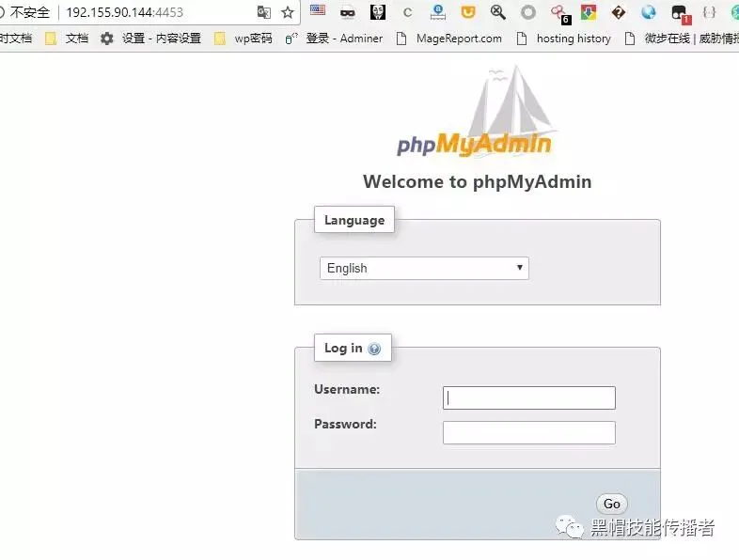Image resolution: width=739 pixels, height=560 pixels.
Task: Click the translate page icon in address bar
Action: [264, 12]
